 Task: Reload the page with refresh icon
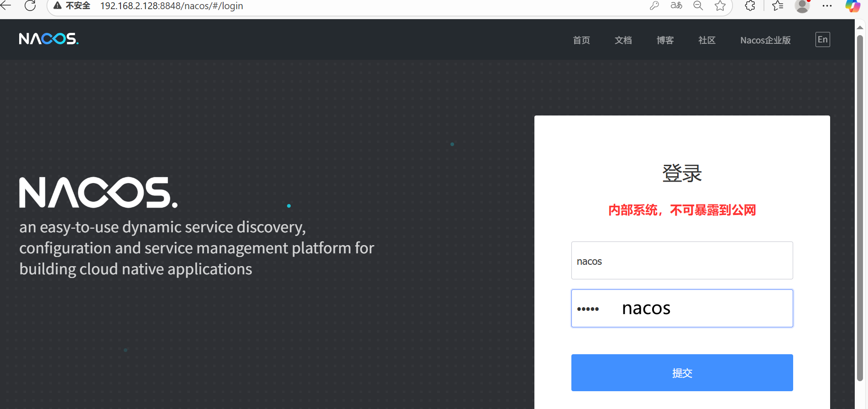pyautogui.click(x=30, y=6)
